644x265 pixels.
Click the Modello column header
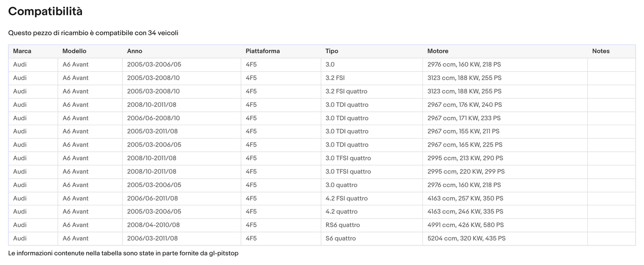tap(74, 51)
